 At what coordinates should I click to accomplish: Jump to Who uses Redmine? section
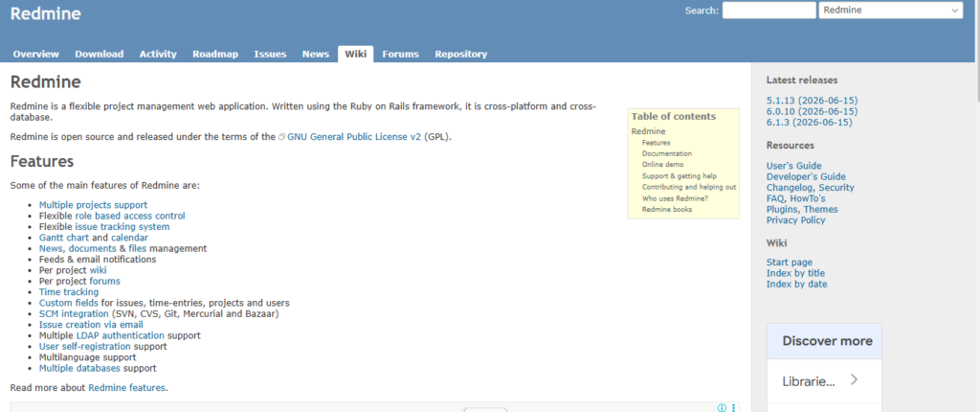[675, 198]
